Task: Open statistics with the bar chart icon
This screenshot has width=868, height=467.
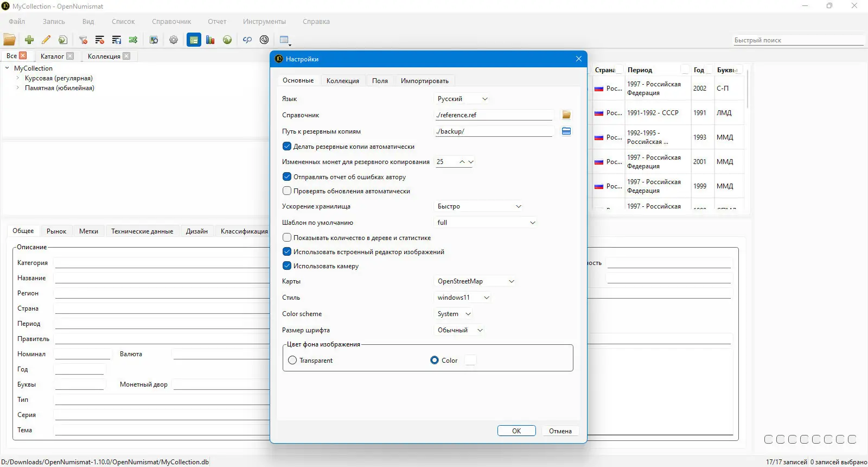Action: point(210,40)
